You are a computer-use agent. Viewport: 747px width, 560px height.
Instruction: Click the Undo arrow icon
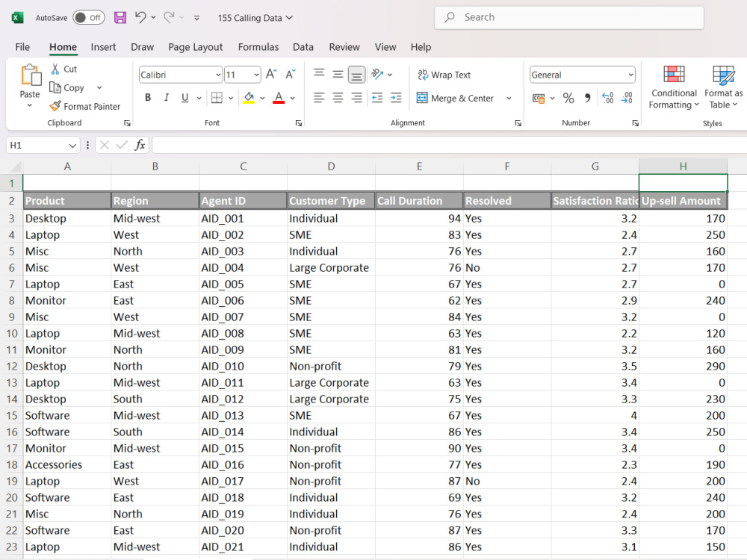tap(140, 17)
